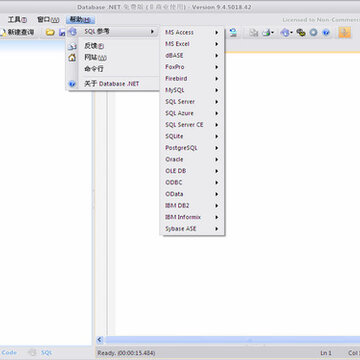Expand the FoxPro submenu
The height and width of the screenshot is (360, 360).
pos(192,67)
